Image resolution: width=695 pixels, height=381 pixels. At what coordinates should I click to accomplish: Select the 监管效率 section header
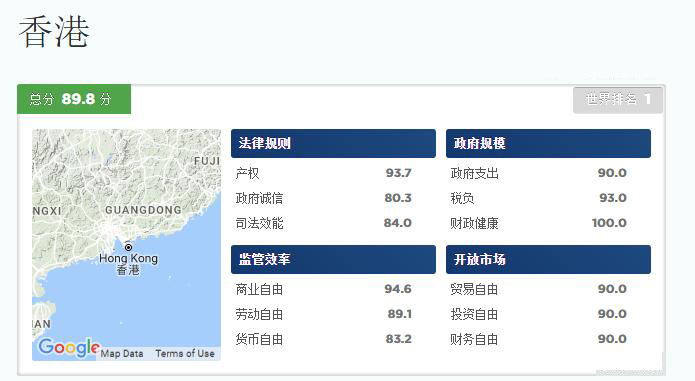[x=333, y=260]
